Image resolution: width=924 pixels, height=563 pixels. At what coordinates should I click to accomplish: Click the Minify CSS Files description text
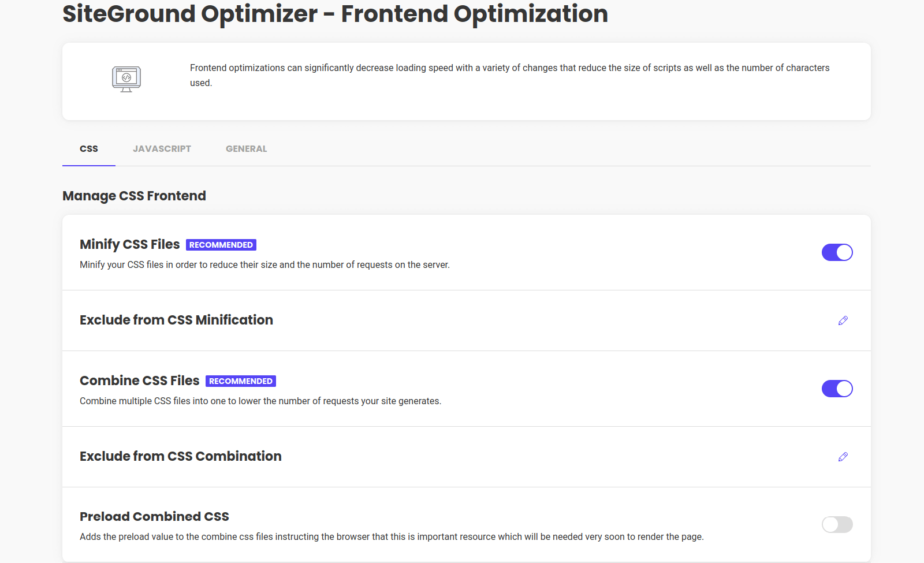264,264
